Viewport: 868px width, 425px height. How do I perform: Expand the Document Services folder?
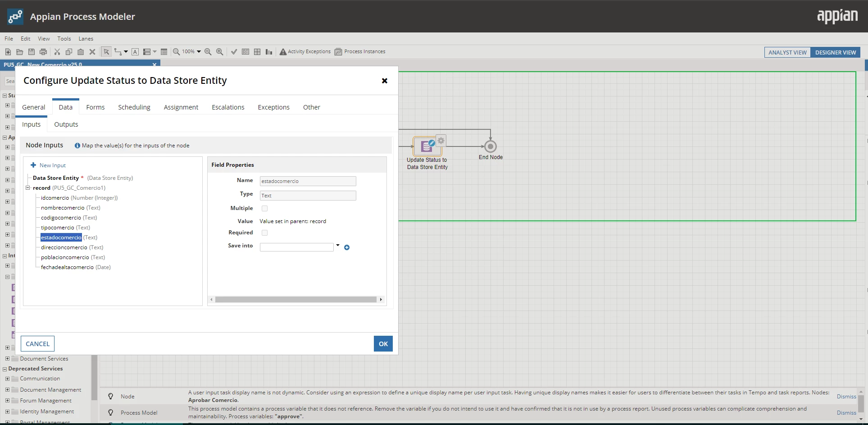pos(7,359)
